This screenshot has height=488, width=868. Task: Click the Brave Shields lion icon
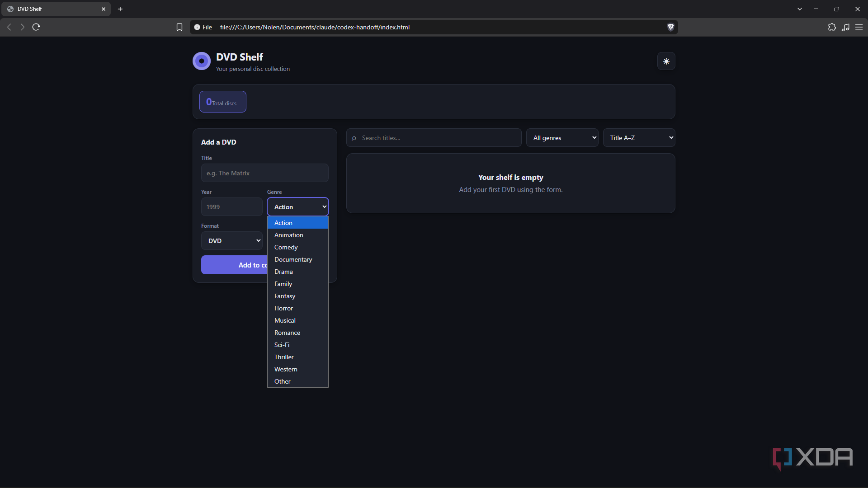click(x=670, y=27)
